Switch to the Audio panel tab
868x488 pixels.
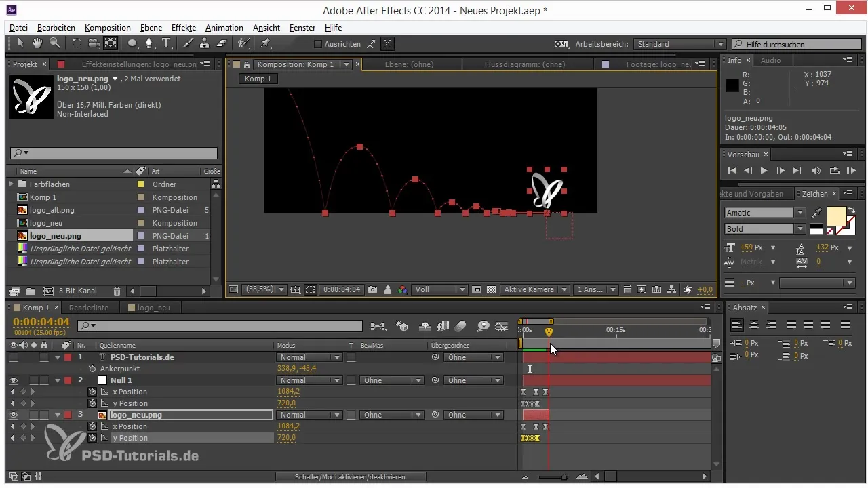click(x=770, y=60)
